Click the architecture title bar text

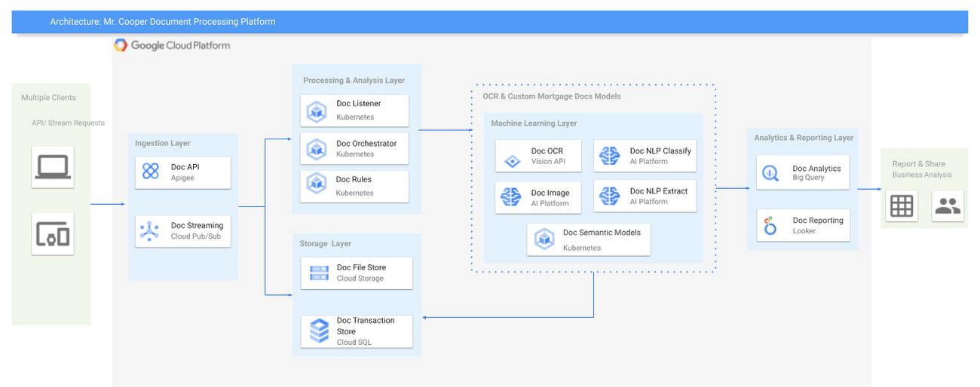(162, 22)
